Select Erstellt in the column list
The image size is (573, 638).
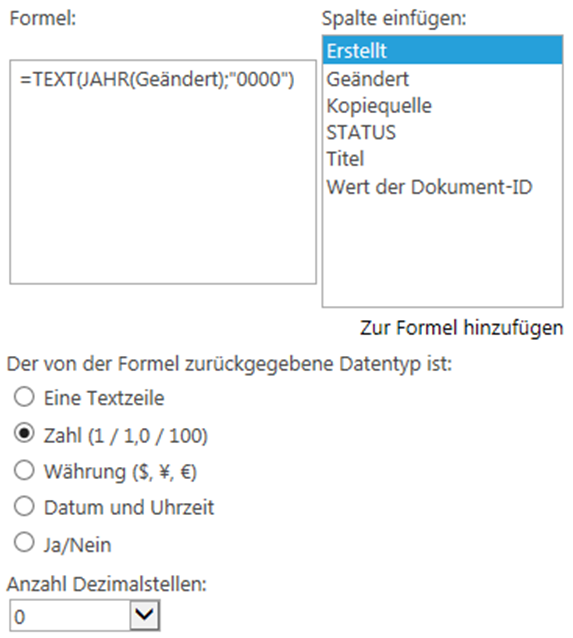(x=442, y=51)
